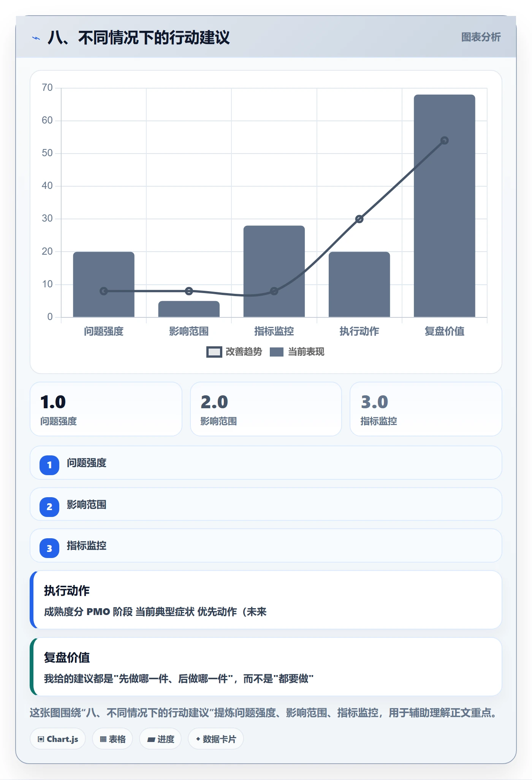Click the 指标监控 x-axis label
This screenshot has height=780, width=532.
click(x=274, y=331)
